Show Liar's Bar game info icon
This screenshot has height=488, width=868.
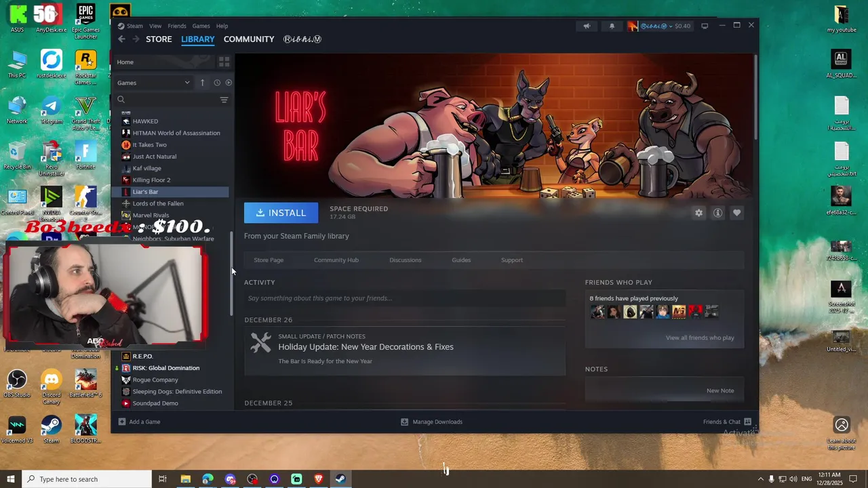click(x=717, y=213)
